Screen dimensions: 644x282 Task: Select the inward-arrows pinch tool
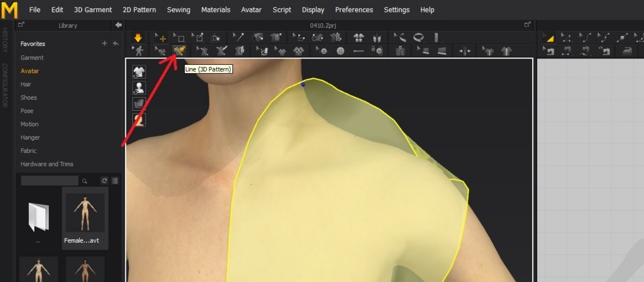pos(465,51)
